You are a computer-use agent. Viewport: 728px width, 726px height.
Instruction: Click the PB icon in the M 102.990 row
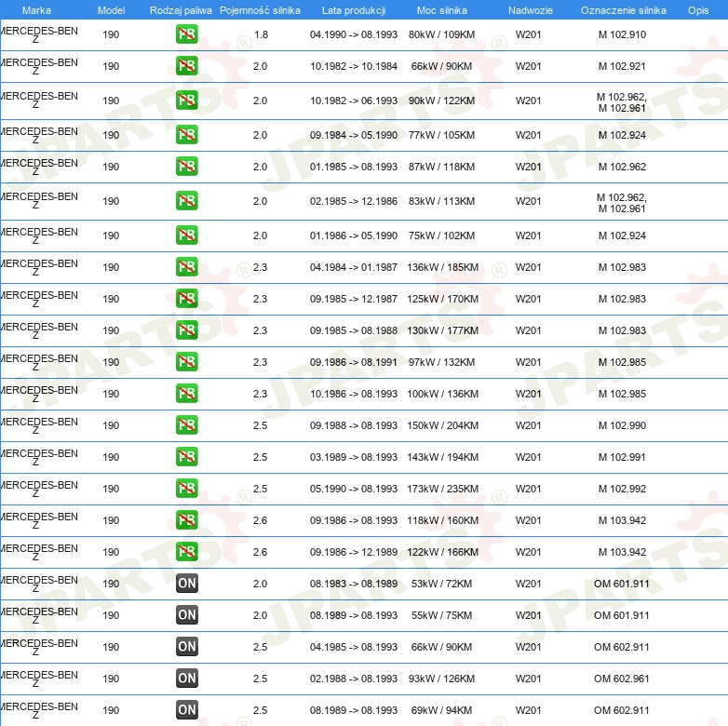(x=187, y=425)
